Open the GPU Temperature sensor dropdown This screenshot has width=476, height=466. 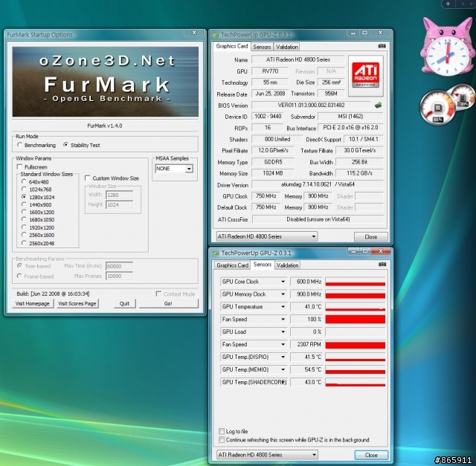283,307
